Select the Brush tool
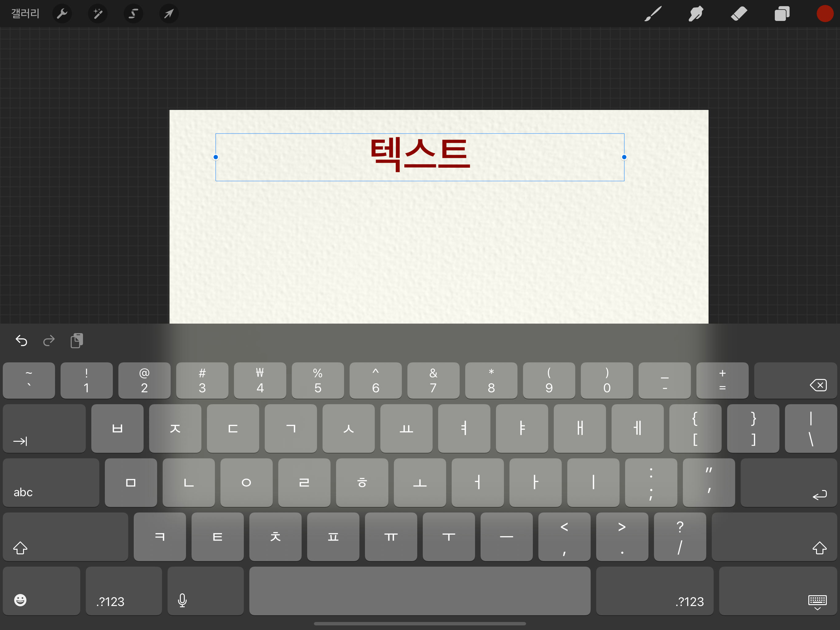Screen dimensions: 840x630 pyautogui.click(x=653, y=14)
